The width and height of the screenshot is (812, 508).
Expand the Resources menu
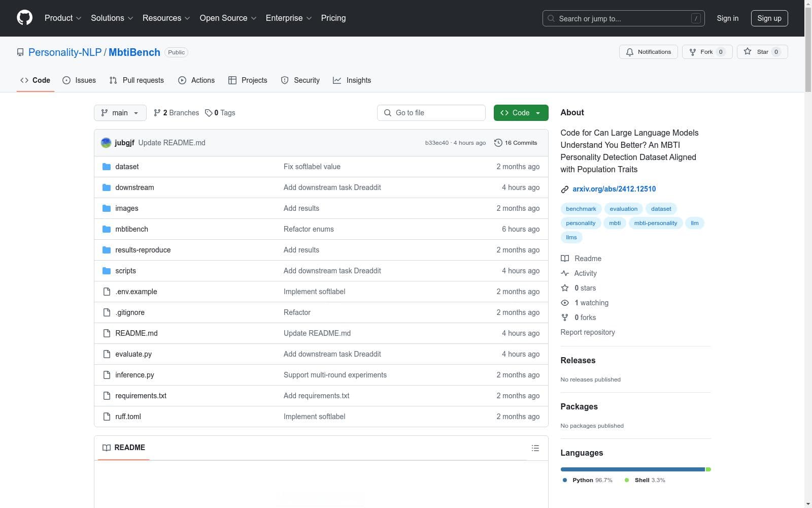(166, 18)
